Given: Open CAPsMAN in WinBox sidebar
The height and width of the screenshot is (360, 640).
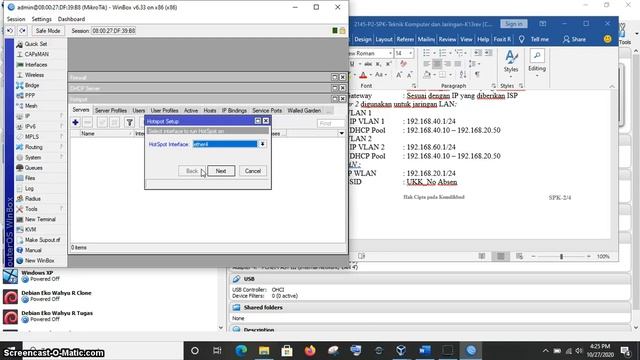Looking at the screenshot, I should point(37,54).
